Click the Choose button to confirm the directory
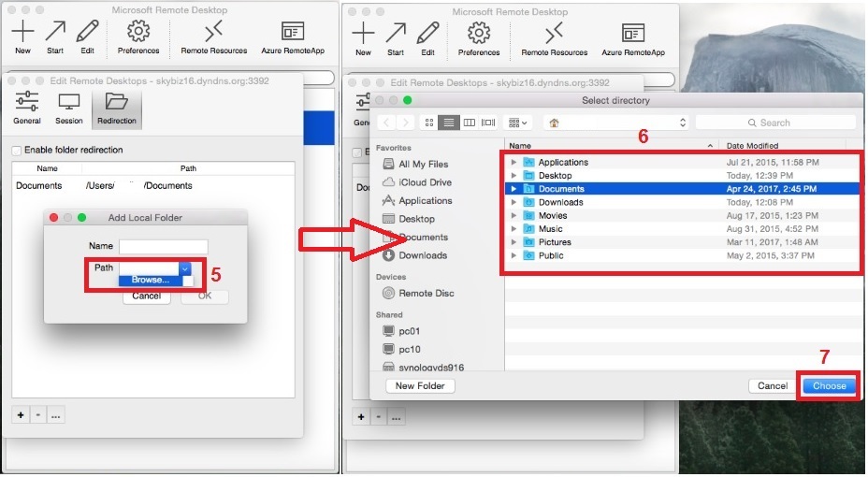The width and height of the screenshot is (868, 477). tap(829, 385)
